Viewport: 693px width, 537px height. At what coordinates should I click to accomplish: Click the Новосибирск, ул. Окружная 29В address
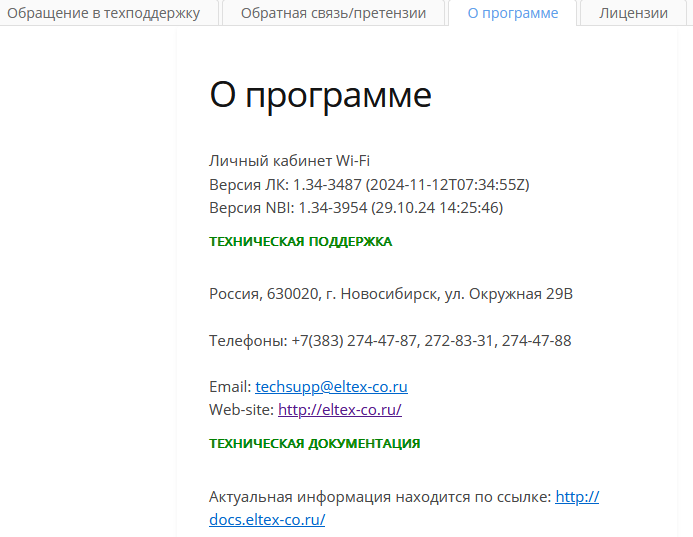[x=391, y=294]
